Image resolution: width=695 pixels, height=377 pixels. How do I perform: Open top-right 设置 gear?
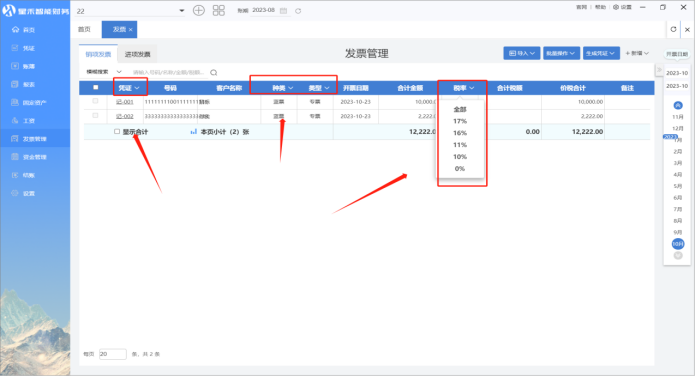622,7
